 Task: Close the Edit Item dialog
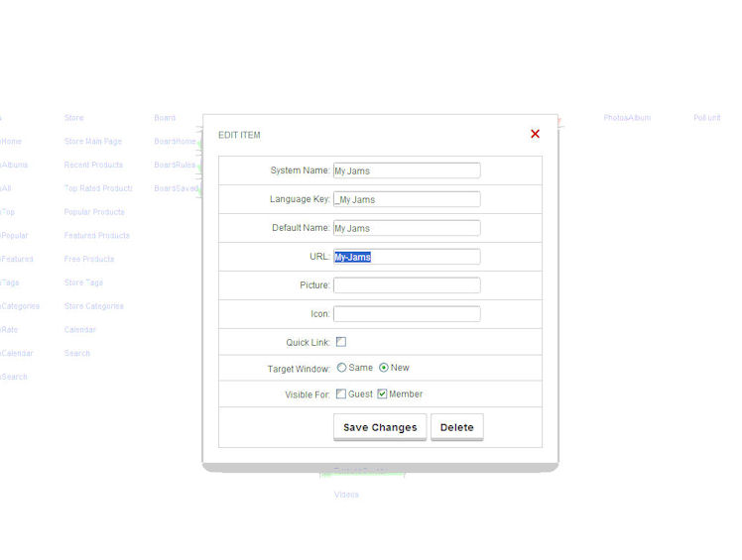point(535,134)
